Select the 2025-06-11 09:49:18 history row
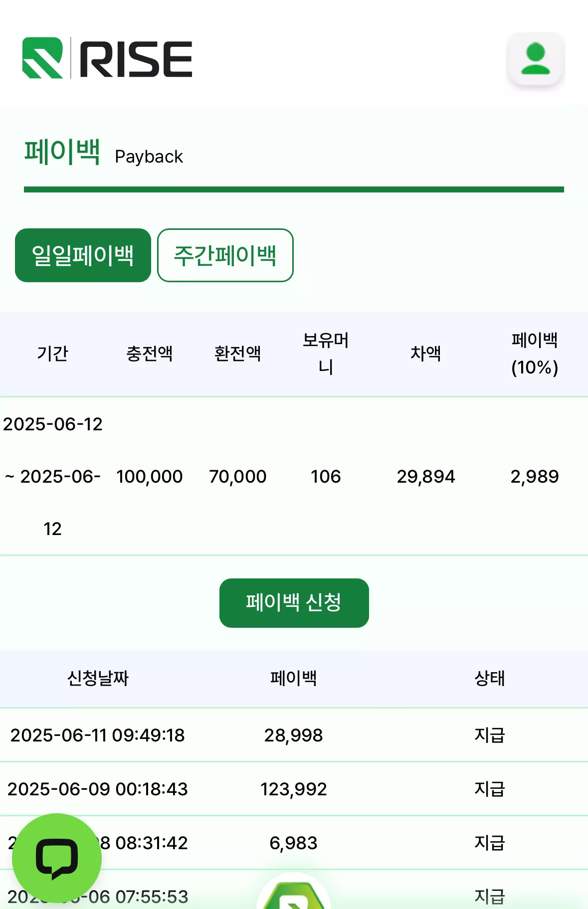Viewport: 588px width, 909px height. pyautogui.click(x=294, y=735)
